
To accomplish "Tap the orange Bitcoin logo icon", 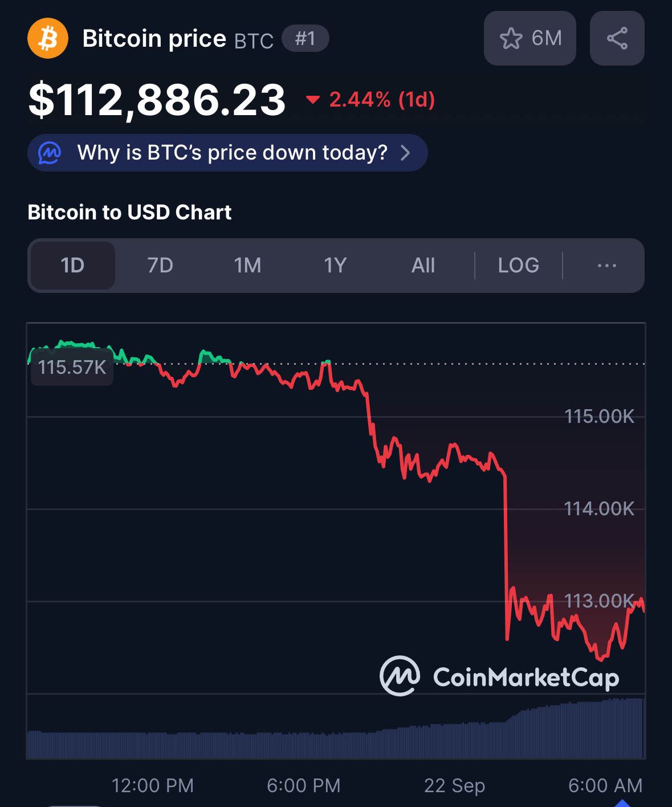I will point(48,39).
